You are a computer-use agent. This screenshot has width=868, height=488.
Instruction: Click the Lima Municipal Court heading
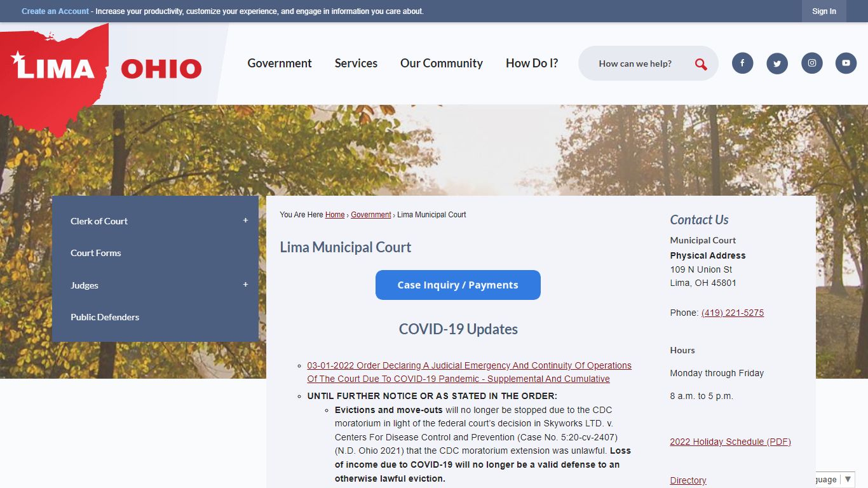[346, 247]
